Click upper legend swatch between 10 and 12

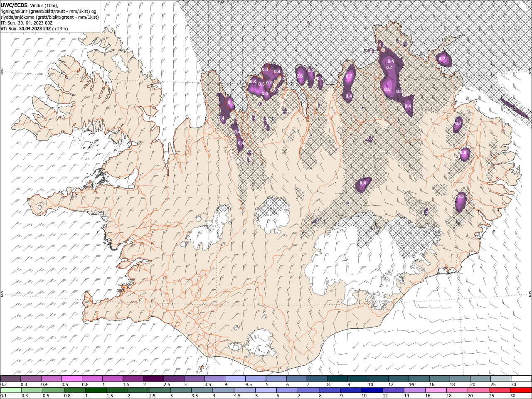378,379
